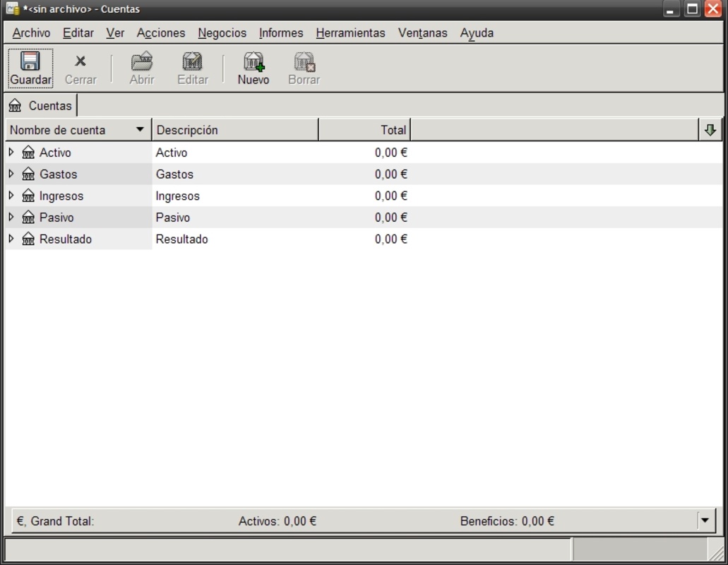Viewport: 728px width, 565px height.
Task: Expand the Activo account tree
Action: (x=11, y=152)
